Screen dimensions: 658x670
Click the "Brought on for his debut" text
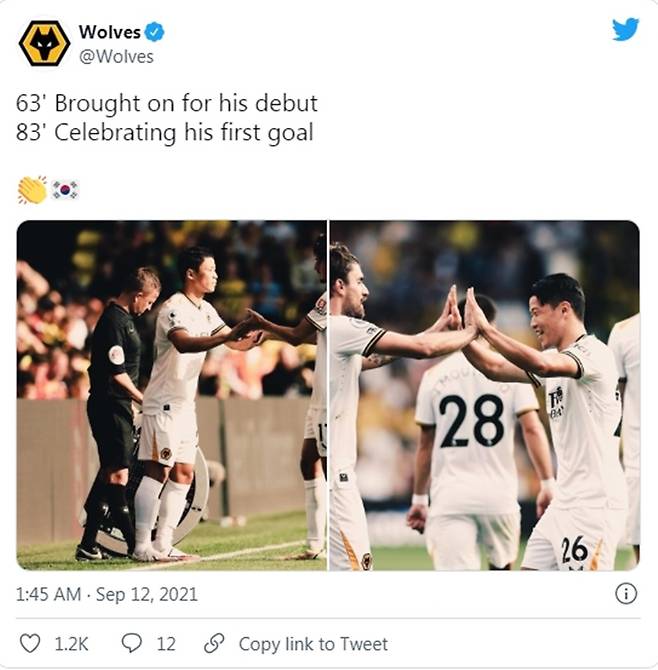[x=186, y=104]
